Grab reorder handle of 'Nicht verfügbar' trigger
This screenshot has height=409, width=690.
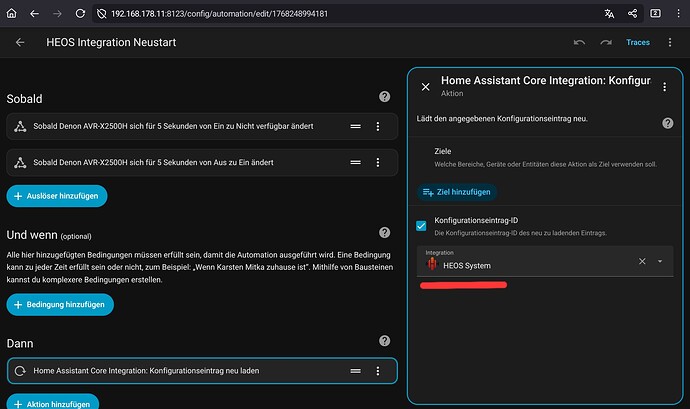[x=356, y=126]
